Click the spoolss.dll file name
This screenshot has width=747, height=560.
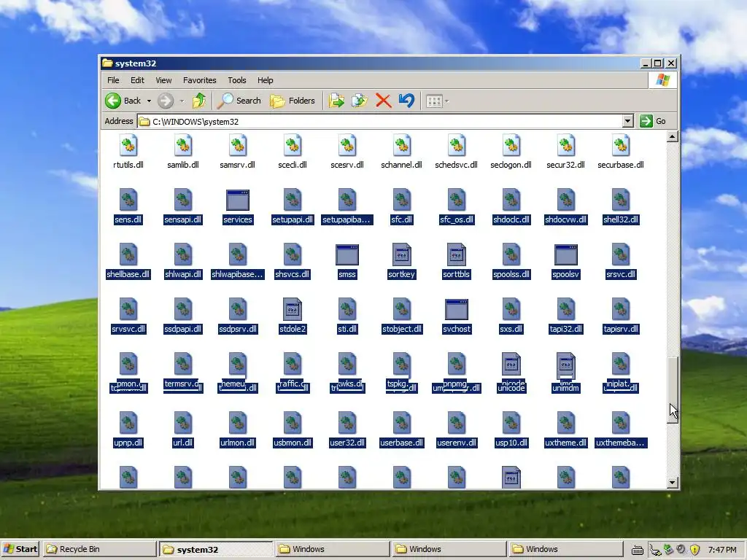pyautogui.click(x=511, y=274)
